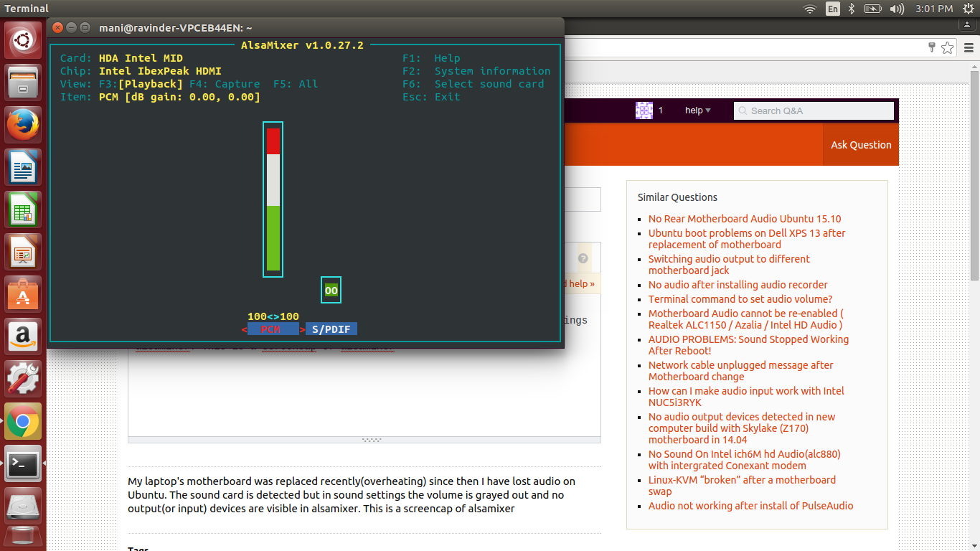Open the system power gear menu

(x=968, y=9)
